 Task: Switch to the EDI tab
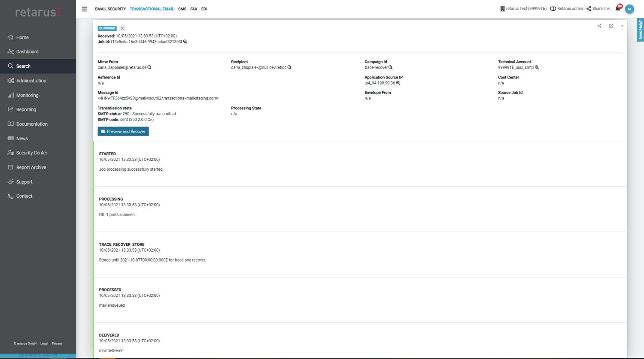204,9
